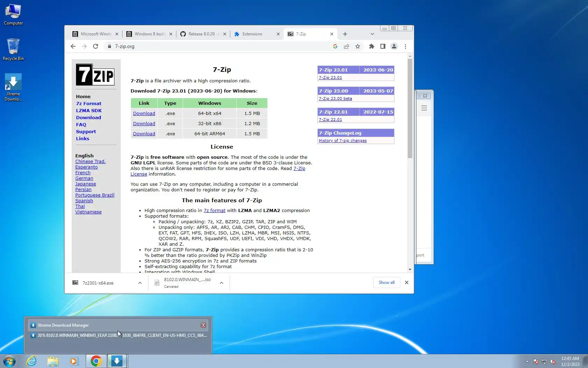Open the 7-Zip 23.00 beta news link

point(335,98)
